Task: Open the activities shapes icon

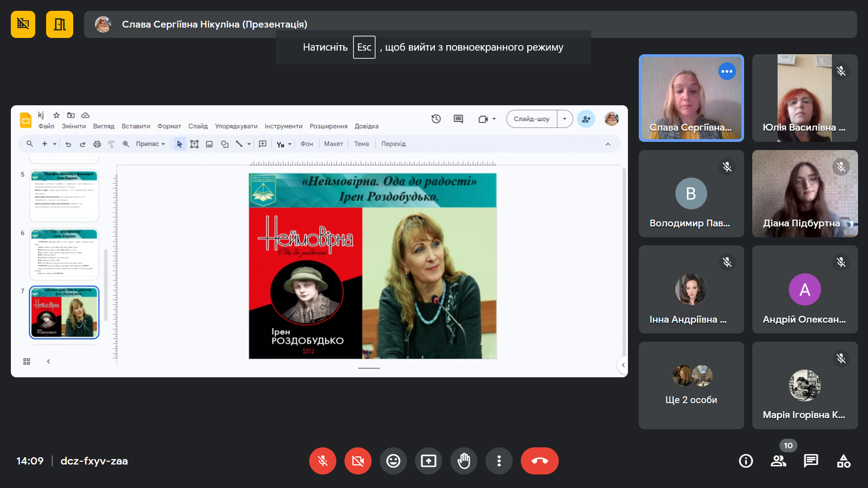Action: click(x=843, y=461)
